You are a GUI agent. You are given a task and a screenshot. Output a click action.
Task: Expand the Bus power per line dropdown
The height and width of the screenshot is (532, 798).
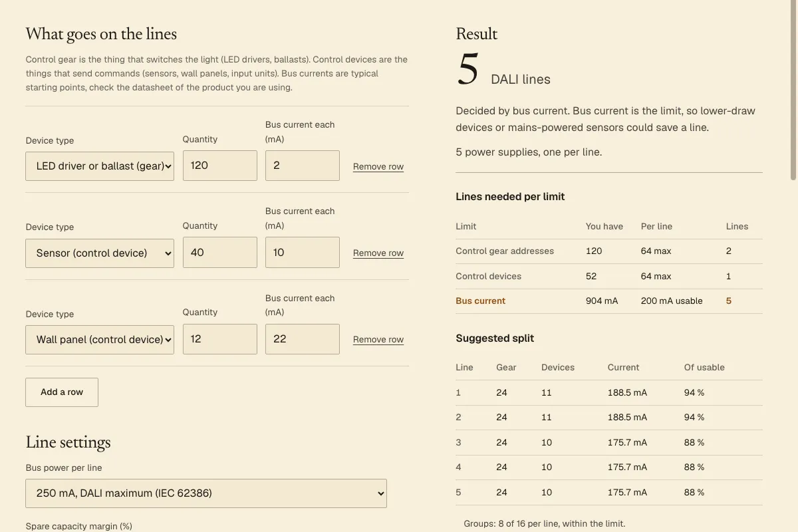point(206,493)
